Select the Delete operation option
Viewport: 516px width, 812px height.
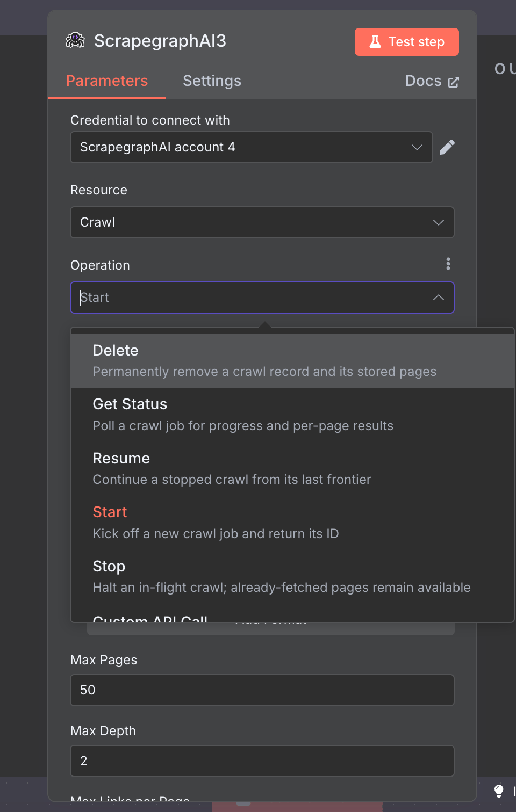coord(292,361)
